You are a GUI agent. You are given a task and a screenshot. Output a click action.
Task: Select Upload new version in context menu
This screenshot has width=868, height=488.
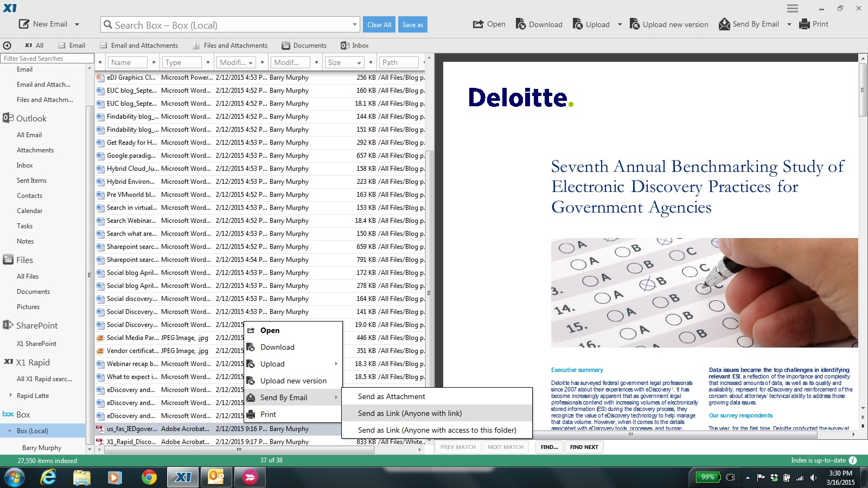pyautogui.click(x=293, y=381)
